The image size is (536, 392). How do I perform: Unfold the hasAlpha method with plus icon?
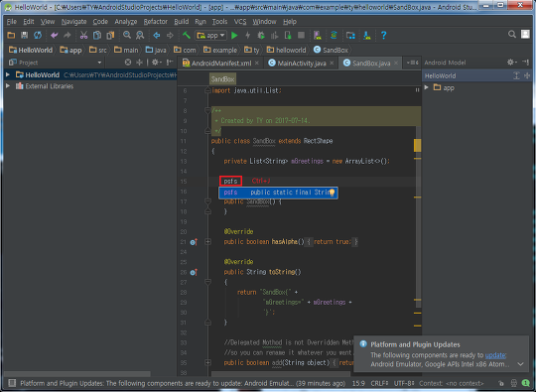coord(207,241)
